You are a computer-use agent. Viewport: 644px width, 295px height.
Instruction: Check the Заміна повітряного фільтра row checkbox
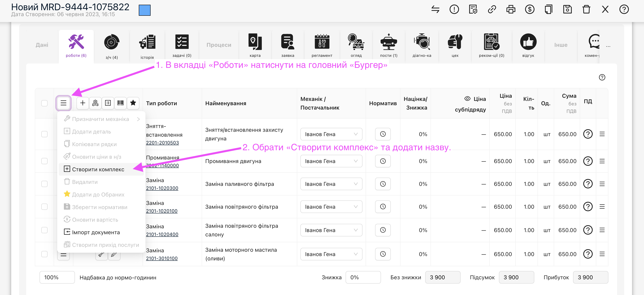(x=44, y=207)
